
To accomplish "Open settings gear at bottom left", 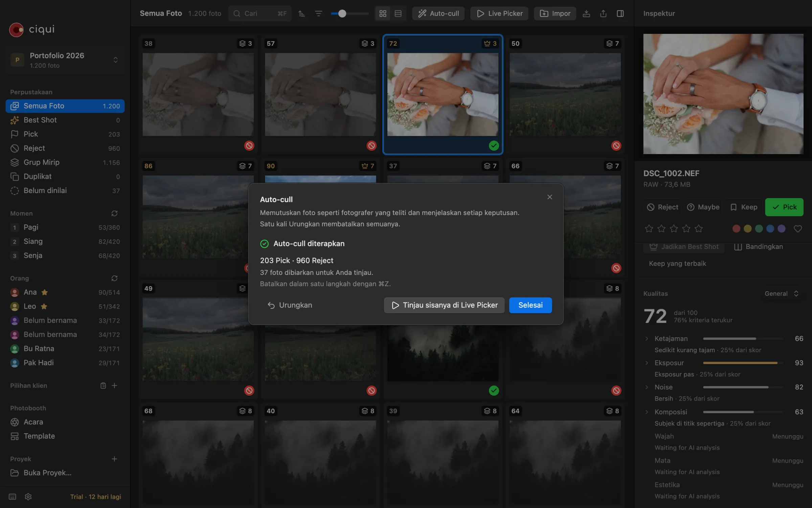I will (28, 496).
